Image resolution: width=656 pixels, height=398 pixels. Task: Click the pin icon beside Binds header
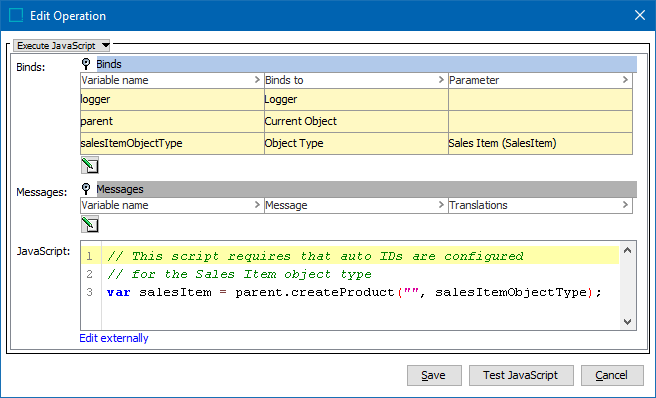pos(86,64)
